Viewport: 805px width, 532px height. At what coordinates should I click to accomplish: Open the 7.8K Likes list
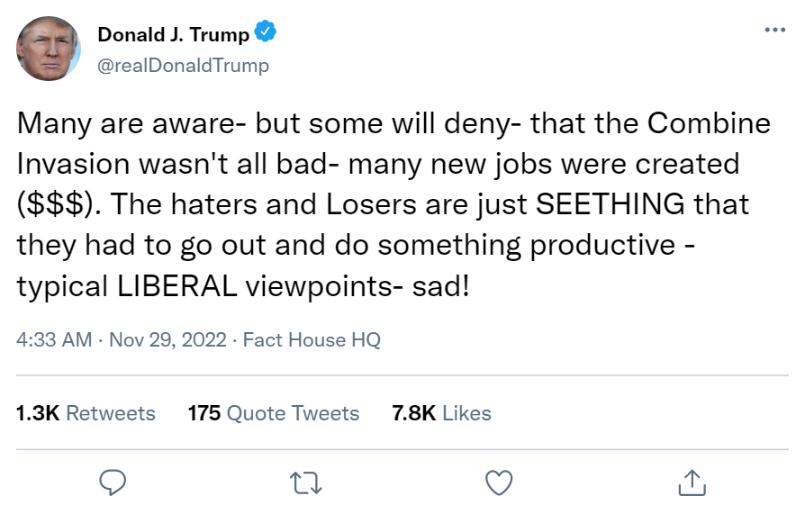440,413
